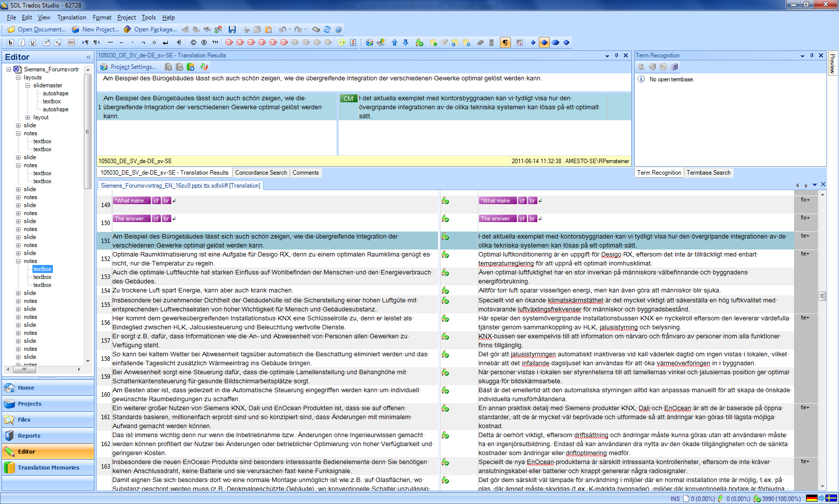Click the magnifier icon in Term Recognition toolbar
Screen dimensions: 839x504
pyautogui.click(x=641, y=67)
